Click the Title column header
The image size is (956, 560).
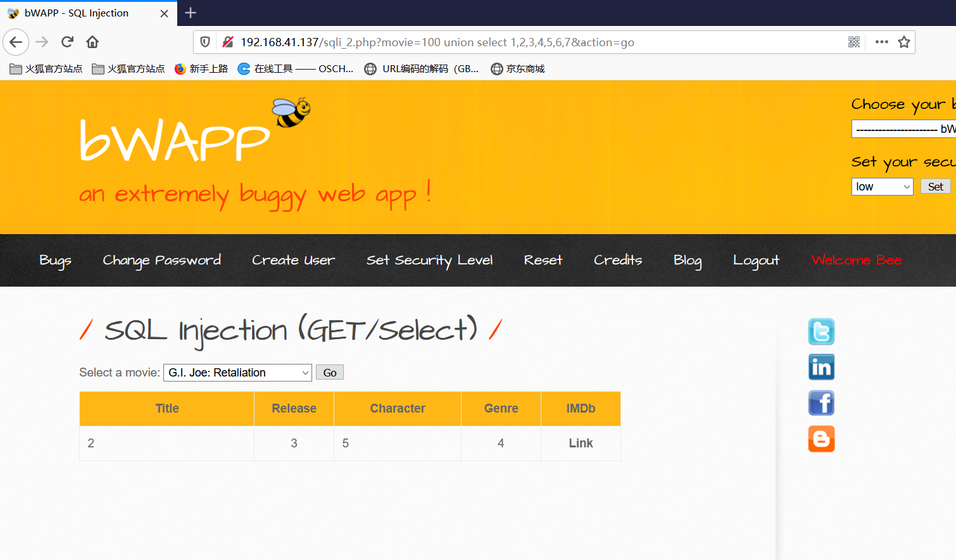pos(167,409)
